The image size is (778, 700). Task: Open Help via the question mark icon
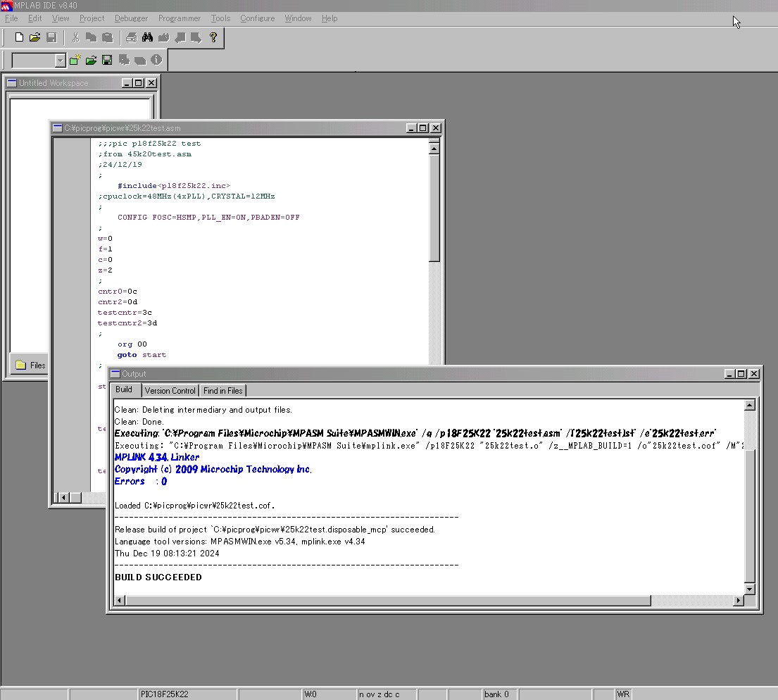pyautogui.click(x=213, y=37)
